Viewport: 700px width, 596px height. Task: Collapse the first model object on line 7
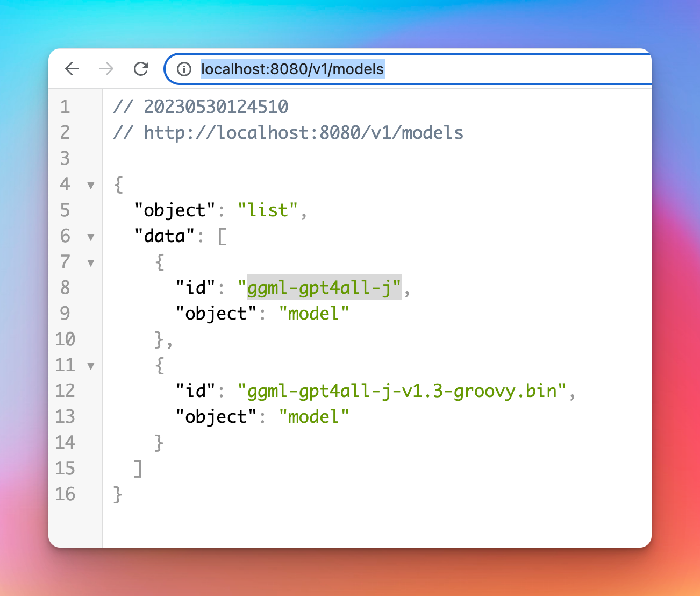pos(91,262)
